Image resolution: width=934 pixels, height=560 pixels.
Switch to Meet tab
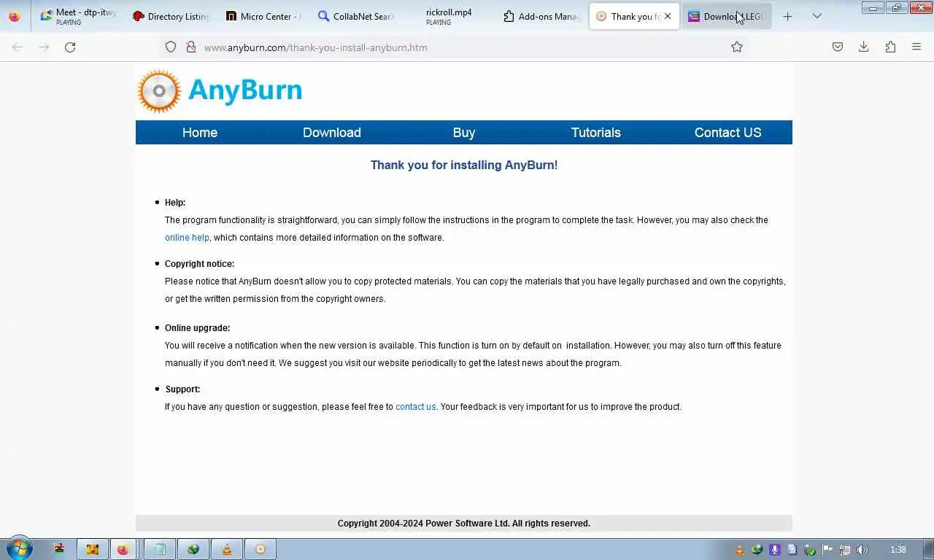[x=79, y=16]
